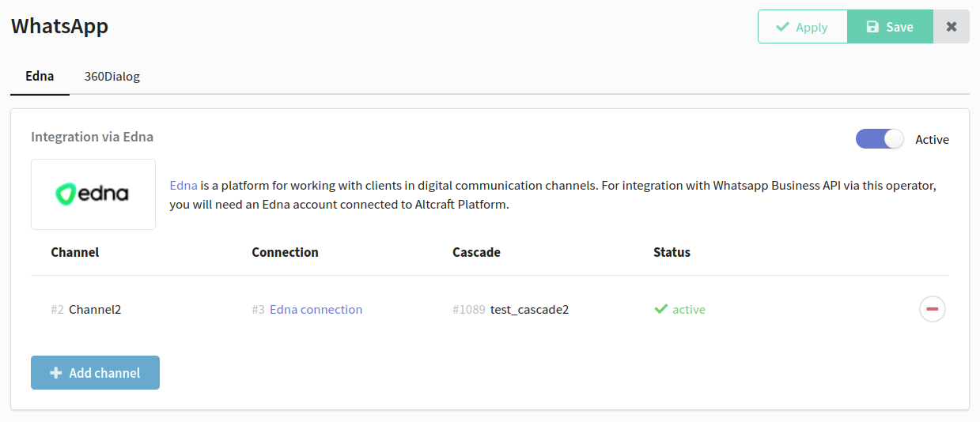Add a new channel
Image resolution: width=980 pixels, height=422 pixels.
click(x=95, y=373)
